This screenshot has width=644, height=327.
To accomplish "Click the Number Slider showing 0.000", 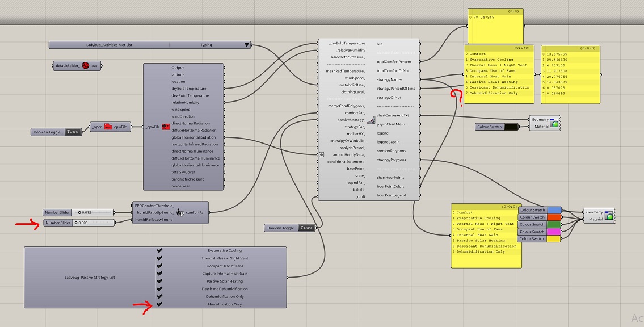I will pyautogui.click(x=79, y=223).
